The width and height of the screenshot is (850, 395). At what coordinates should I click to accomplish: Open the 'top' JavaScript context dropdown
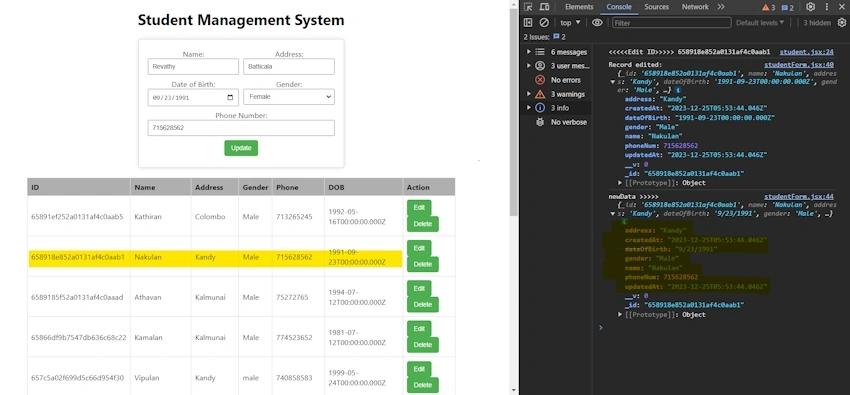pyautogui.click(x=570, y=23)
